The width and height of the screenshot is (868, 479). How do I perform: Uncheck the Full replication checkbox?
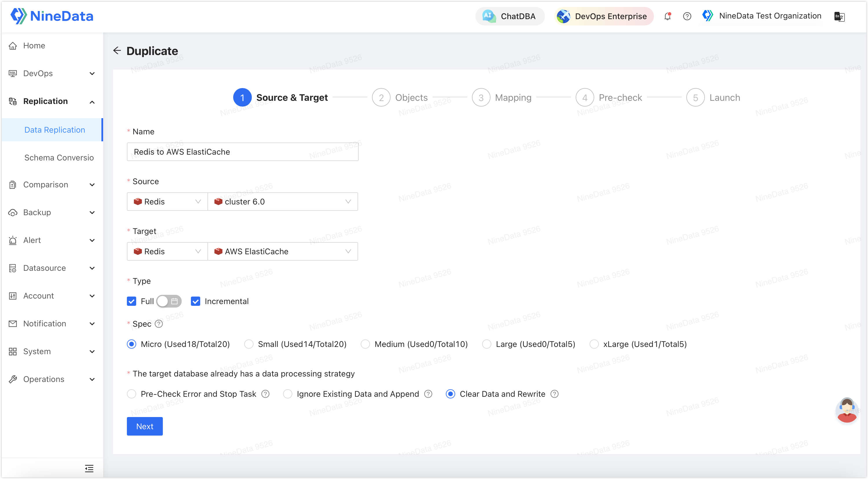point(132,301)
